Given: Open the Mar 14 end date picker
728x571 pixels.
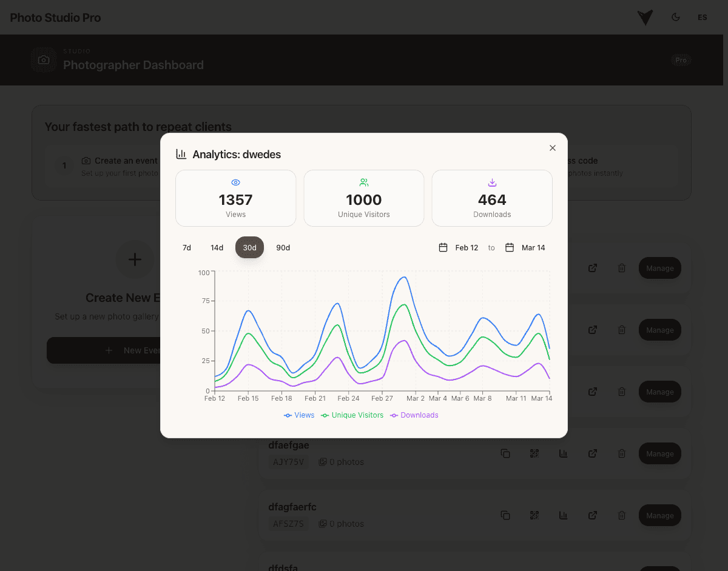Looking at the screenshot, I should pos(525,247).
